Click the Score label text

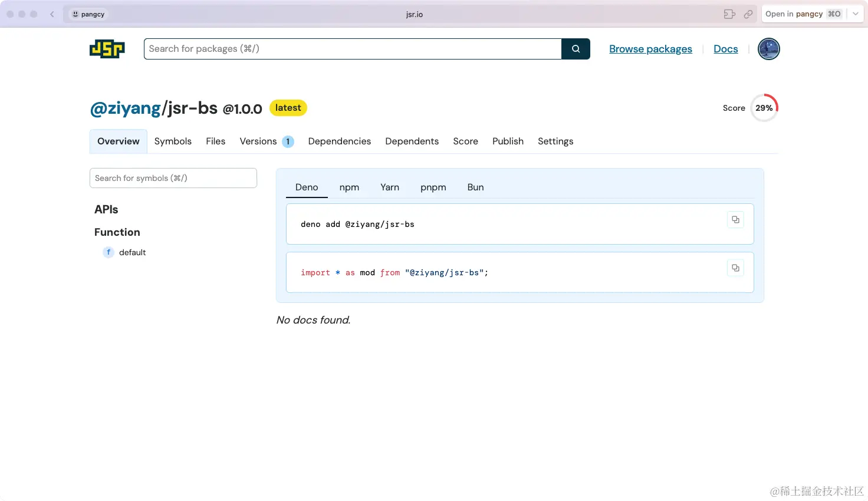tap(734, 108)
